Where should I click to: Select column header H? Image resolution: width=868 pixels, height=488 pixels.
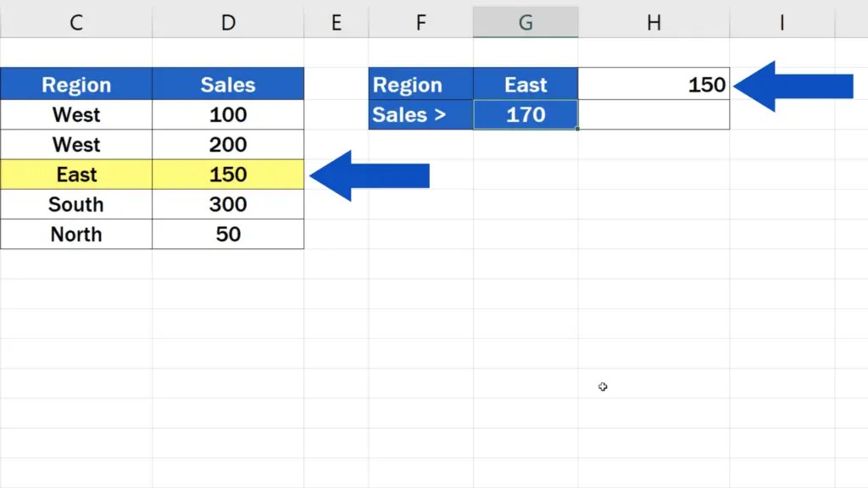click(x=654, y=23)
